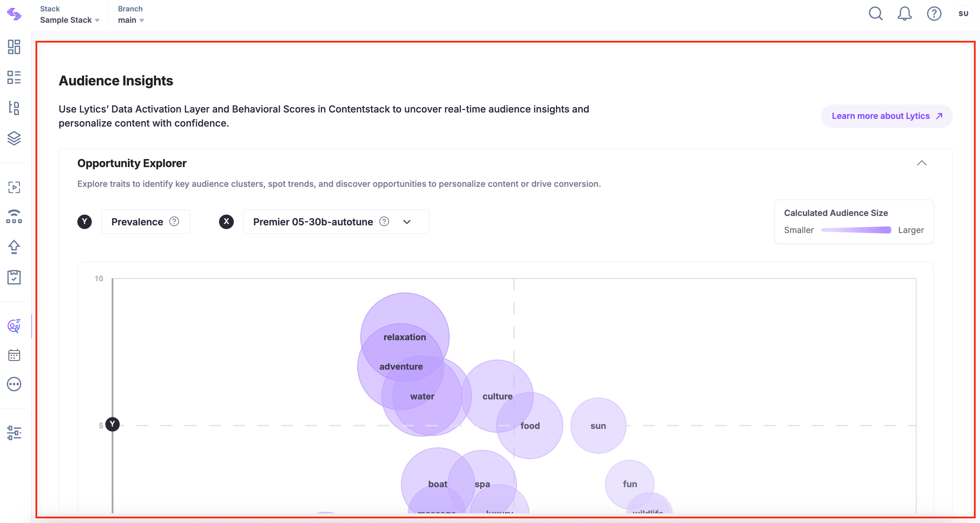Viewport: 980px width, 523px height.
Task: Open the Settings sliders icon in sidebar
Action: (x=14, y=433)
